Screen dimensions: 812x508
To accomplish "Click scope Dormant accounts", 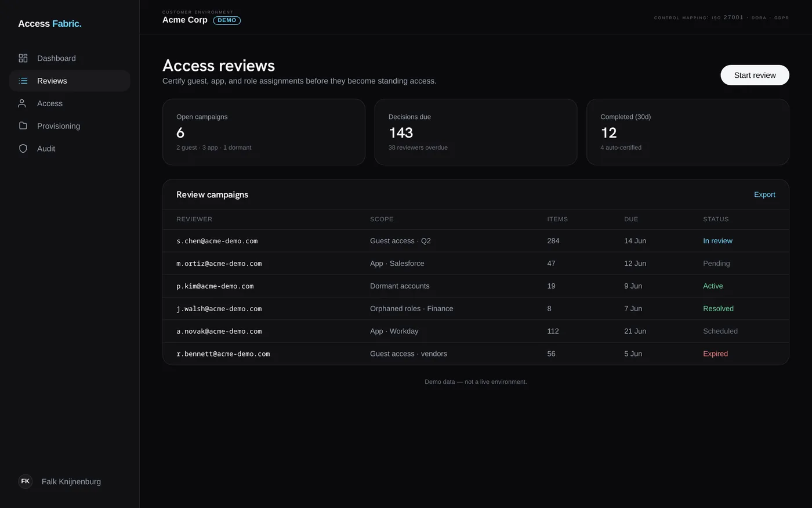I will tap(400, 286).
